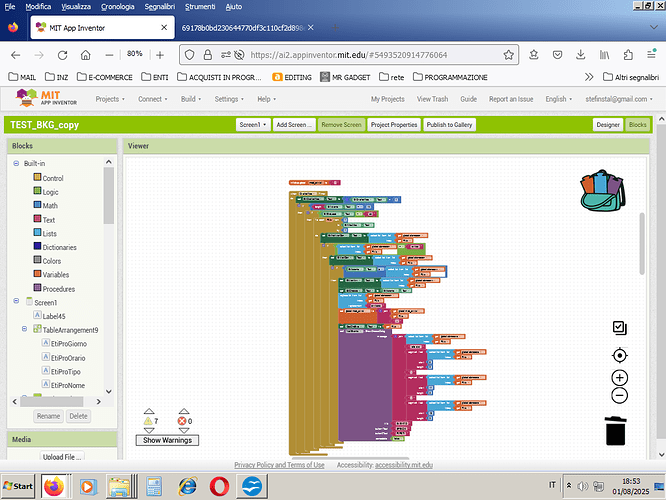
Task: Open Firefox from the Windows taskbar
Action: [x=54, y=486]
